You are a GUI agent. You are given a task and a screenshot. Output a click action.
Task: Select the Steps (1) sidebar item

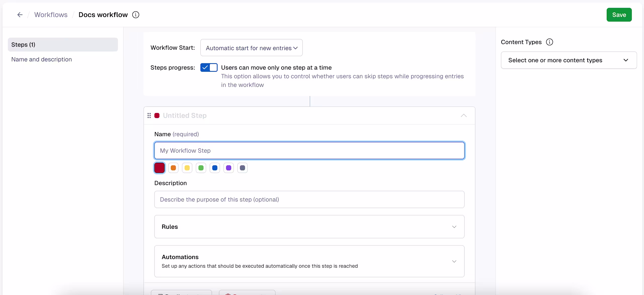tap(63, 45)
